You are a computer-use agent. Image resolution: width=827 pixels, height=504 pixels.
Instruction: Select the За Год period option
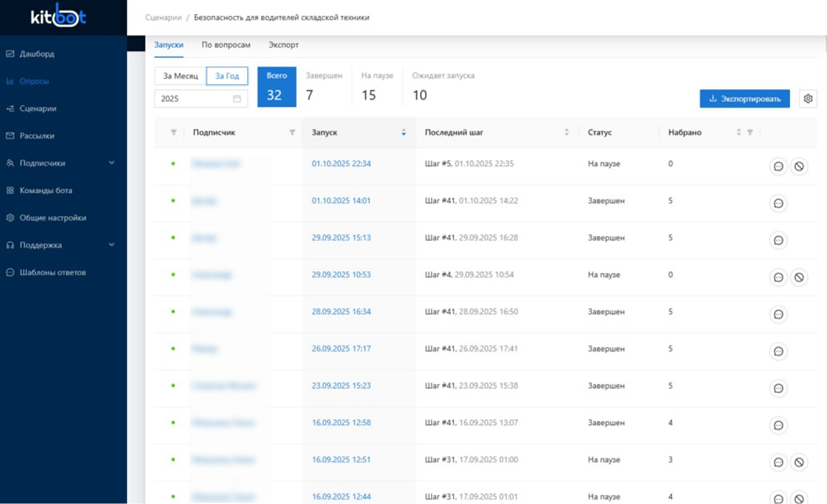coord(227,76)
